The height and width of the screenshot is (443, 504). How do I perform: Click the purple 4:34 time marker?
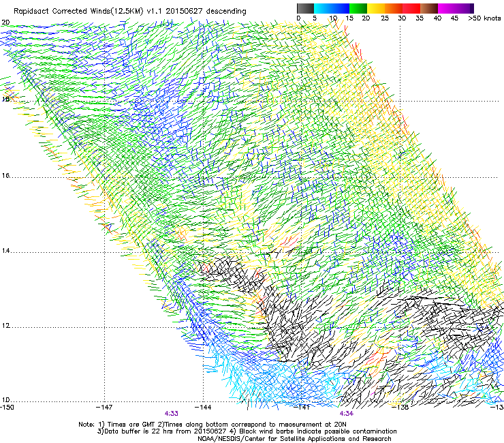click(346, 414)
